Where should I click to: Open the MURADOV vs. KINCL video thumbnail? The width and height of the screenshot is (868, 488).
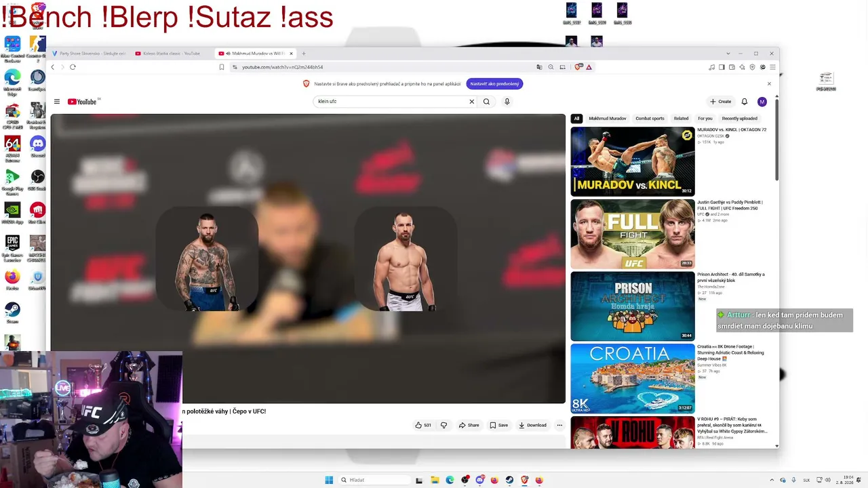633,161
